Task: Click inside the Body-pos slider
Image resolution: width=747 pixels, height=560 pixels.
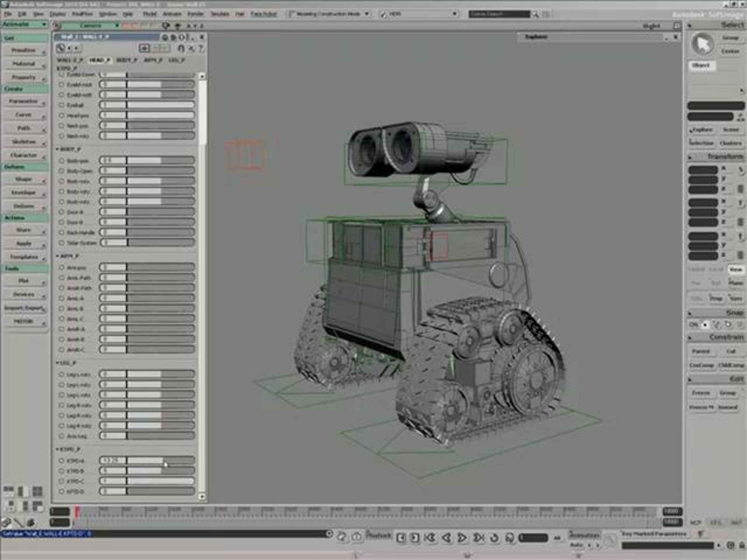Action: click(x=147, y=160)
